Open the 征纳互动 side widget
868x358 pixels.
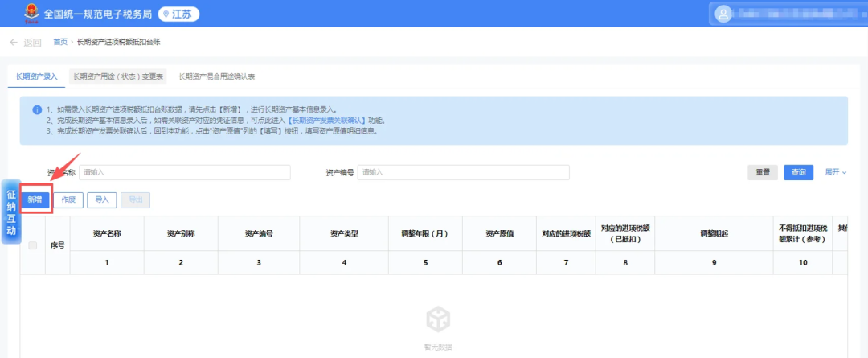(11, 212)
